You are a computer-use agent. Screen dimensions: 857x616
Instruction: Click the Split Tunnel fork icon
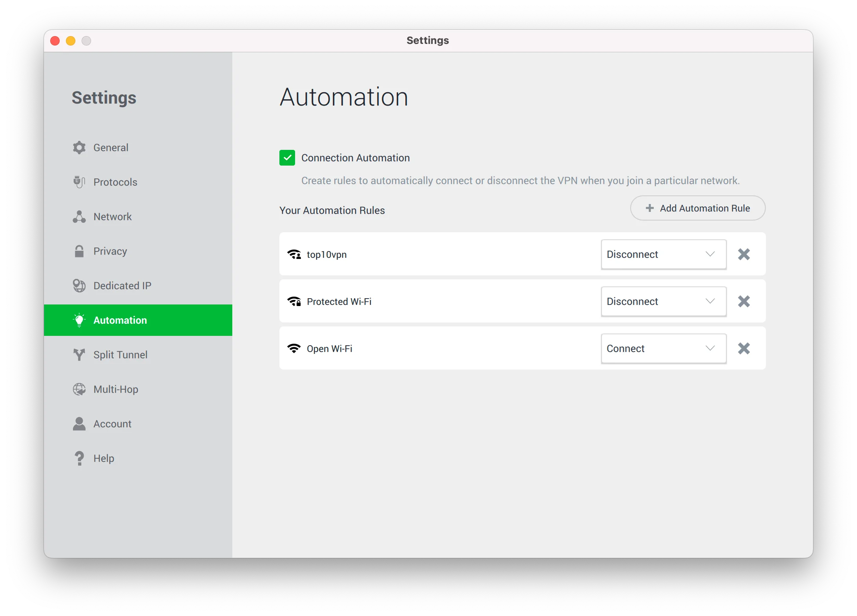coord(79,355)
